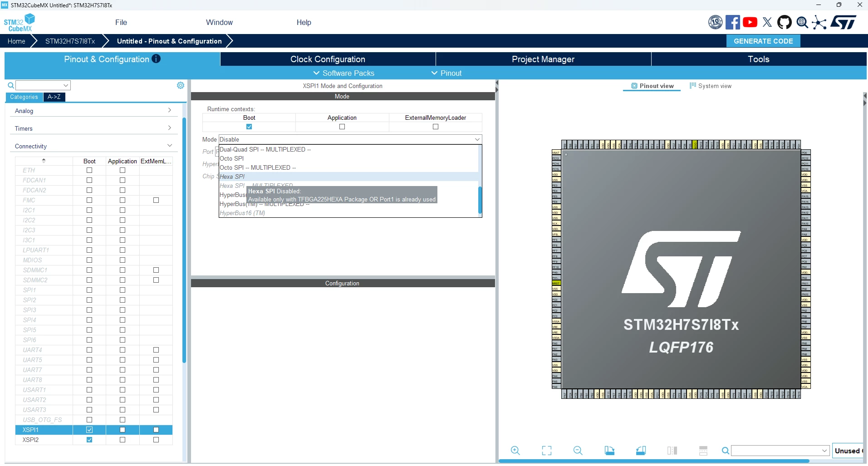Open the Help menu

coord(304,22)
